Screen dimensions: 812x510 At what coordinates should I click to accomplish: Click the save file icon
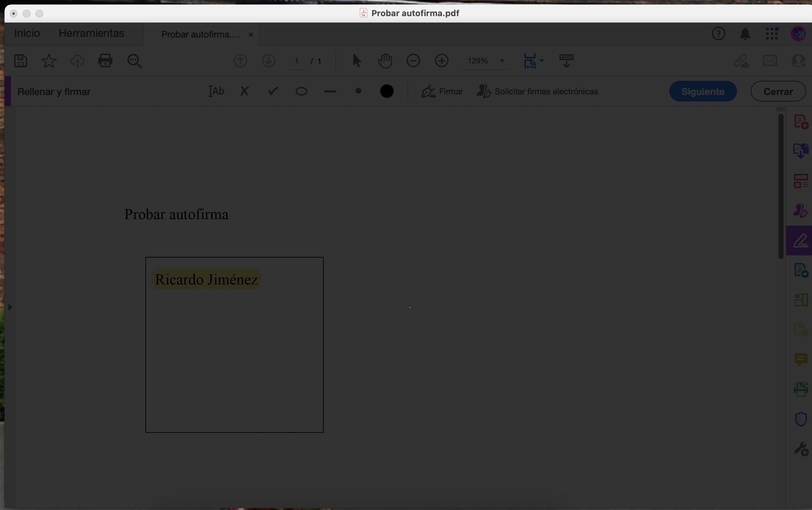click(x=21, y=61)
